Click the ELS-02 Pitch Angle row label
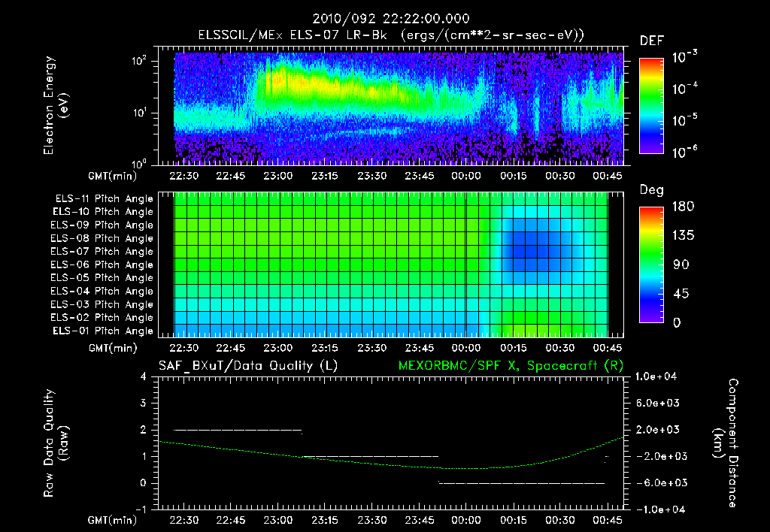Image resolution: width=770 pixels, height=532 pixels. click(102, 318)
